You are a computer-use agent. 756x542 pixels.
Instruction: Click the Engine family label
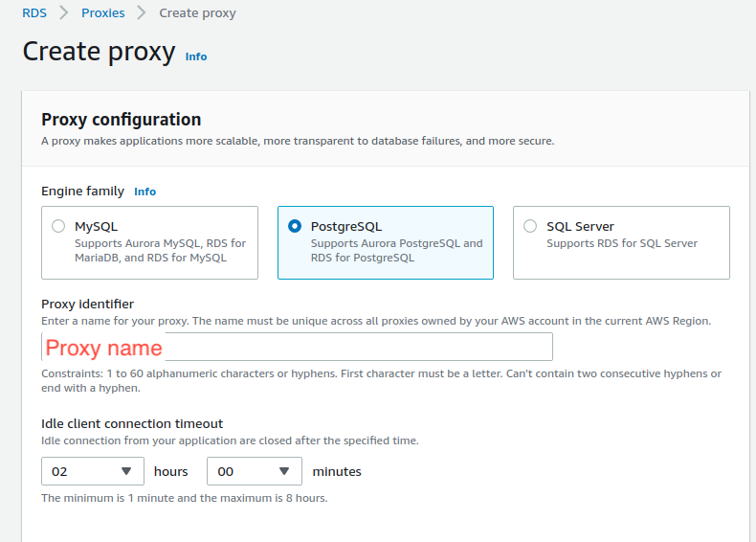pyautogui.click(x=82, y=192)
